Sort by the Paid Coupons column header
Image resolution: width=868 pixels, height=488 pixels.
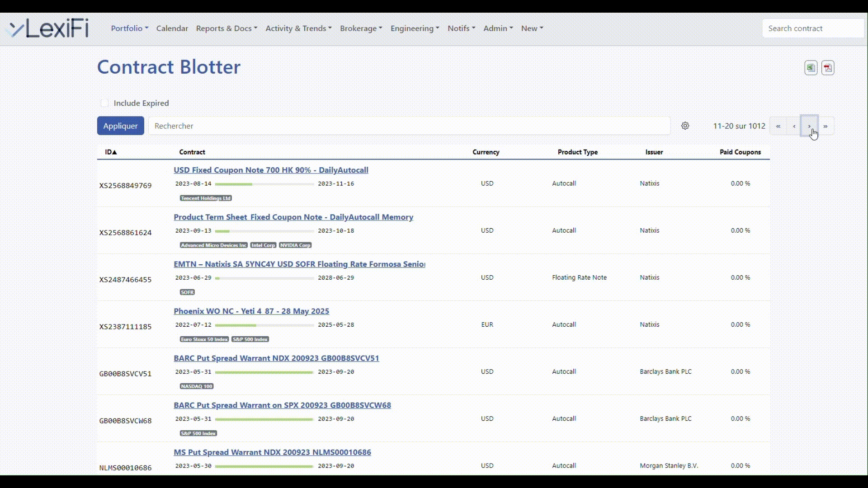pyautogui.click(x=740, y=152)
